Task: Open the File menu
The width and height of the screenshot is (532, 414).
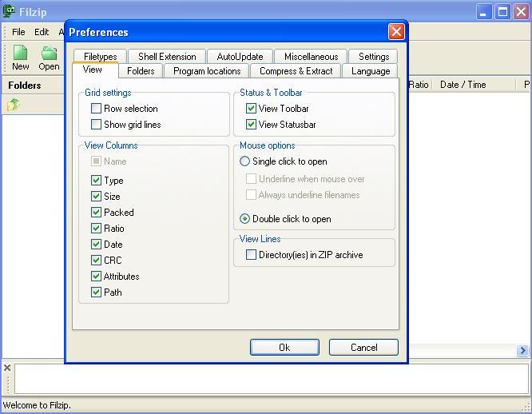Action: coord(18,32)
